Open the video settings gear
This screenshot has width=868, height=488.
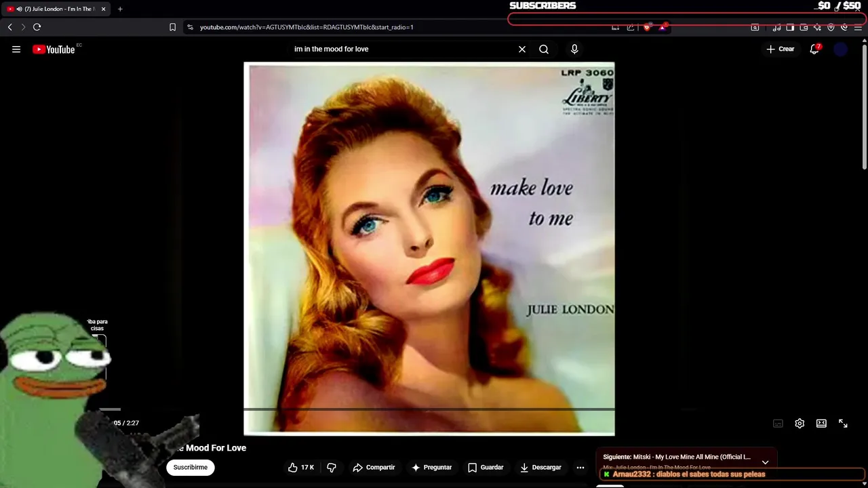pyautogui.click(x=800, y=423)
